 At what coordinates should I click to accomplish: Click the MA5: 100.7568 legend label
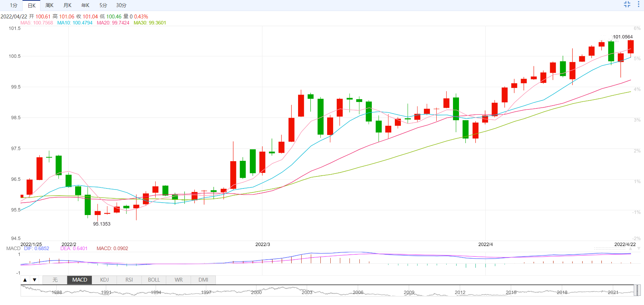(x=37, y=23)
